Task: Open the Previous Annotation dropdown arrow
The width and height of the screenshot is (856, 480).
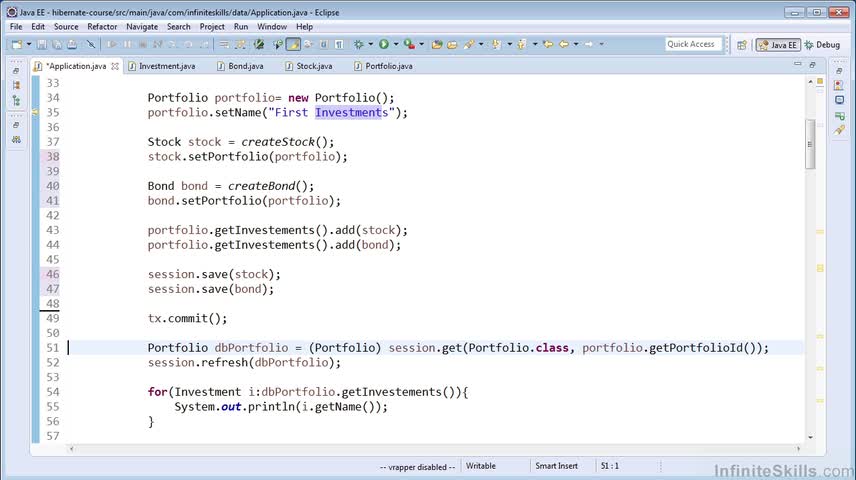Action: 535,44
